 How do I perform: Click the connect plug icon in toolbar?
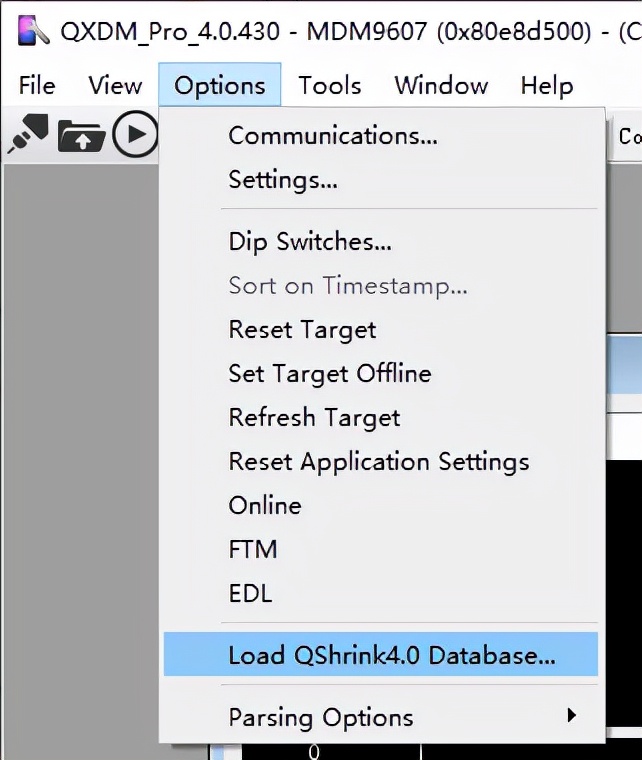(x=28, y=133)
